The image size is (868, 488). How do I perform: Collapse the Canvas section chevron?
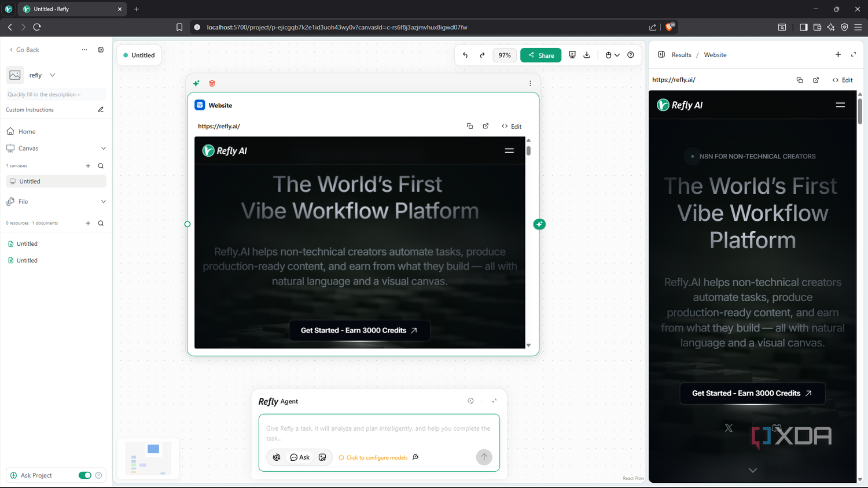(x=104, y=149)
